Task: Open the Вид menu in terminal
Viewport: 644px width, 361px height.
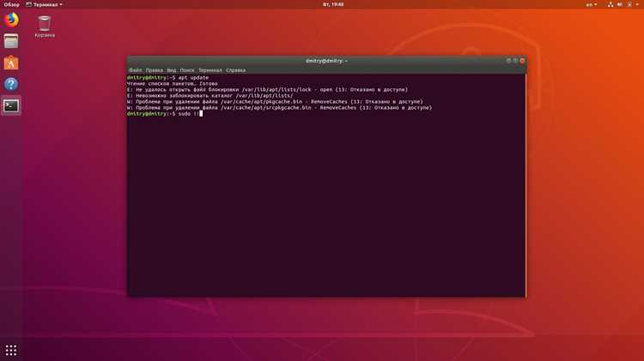Action: click(171, 70)
